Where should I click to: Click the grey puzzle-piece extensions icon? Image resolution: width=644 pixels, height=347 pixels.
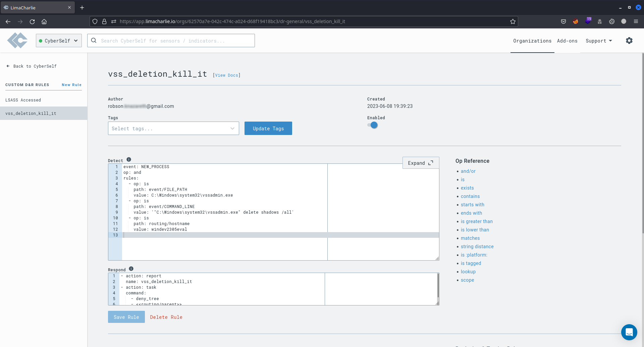pyautogui.click(x=600, y=21)
